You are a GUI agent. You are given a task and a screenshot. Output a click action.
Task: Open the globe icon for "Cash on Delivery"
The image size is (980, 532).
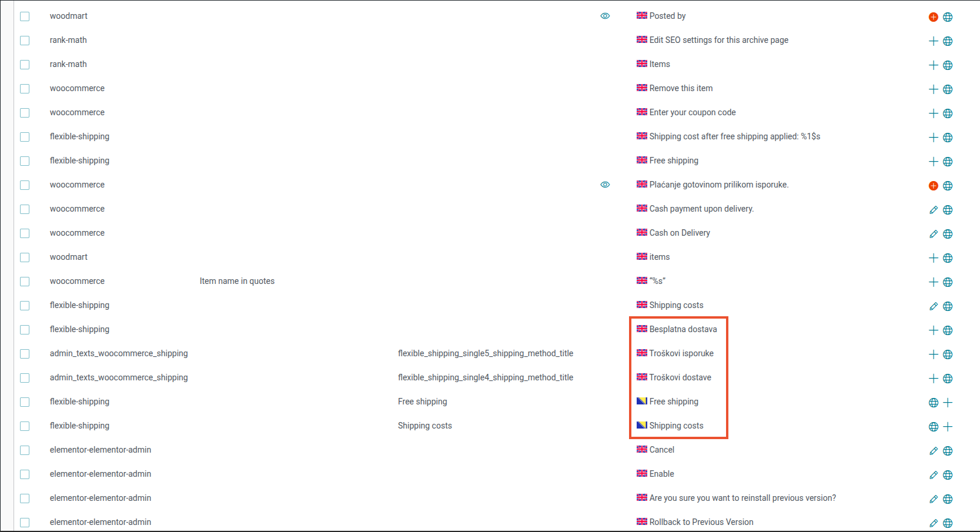click(948, 234)
